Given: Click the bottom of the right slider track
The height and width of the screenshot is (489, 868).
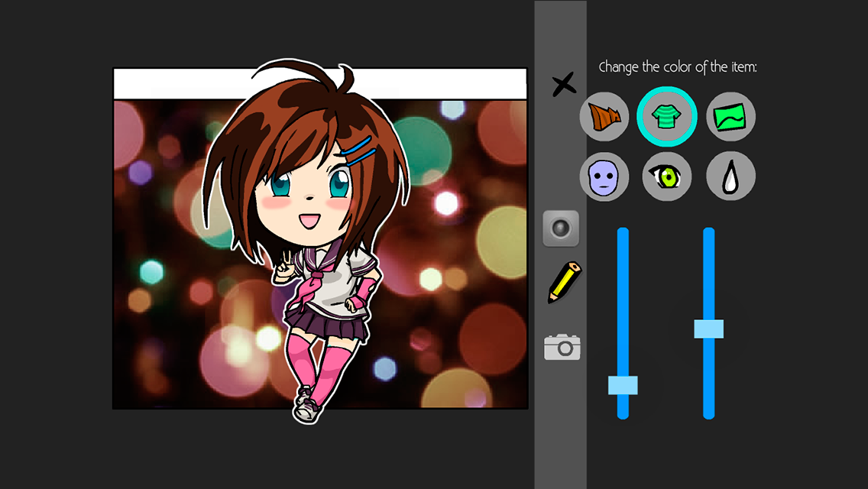Looking at the screenshot, I should tap(708, 413).
